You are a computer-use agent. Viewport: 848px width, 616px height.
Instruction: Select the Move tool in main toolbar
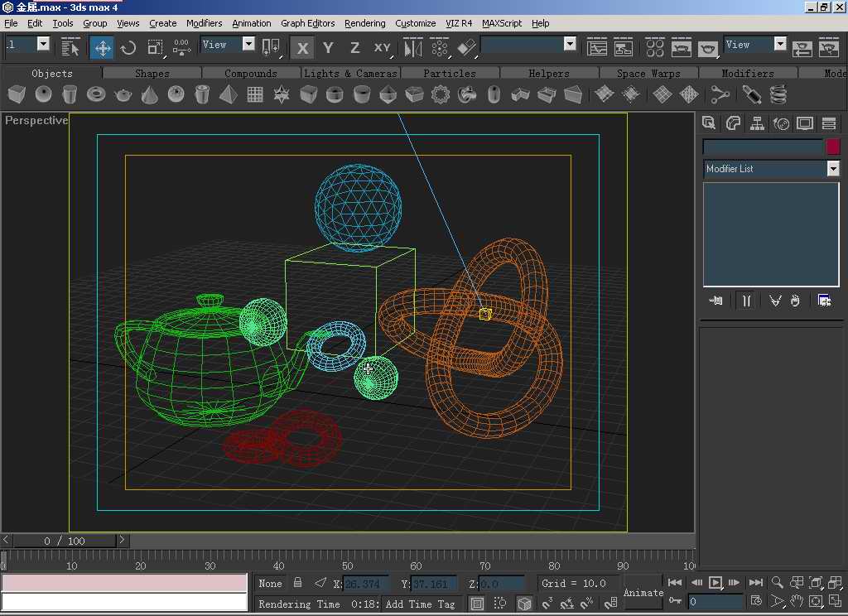(x=103, y=48)
